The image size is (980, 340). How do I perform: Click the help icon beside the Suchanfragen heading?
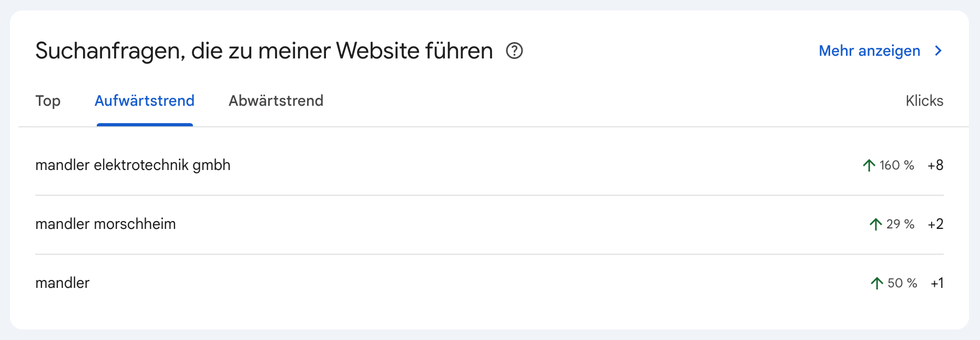coord(514,51)
